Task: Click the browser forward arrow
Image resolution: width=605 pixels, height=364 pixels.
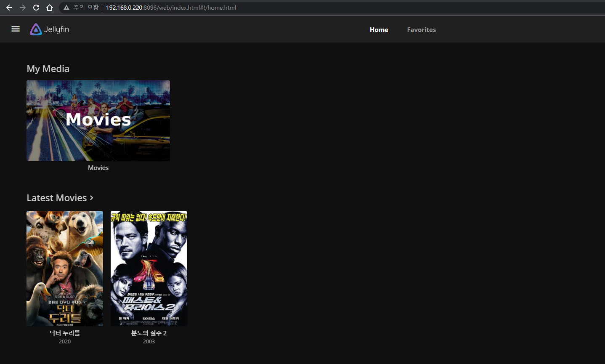Action: click(x=23, y=8)
